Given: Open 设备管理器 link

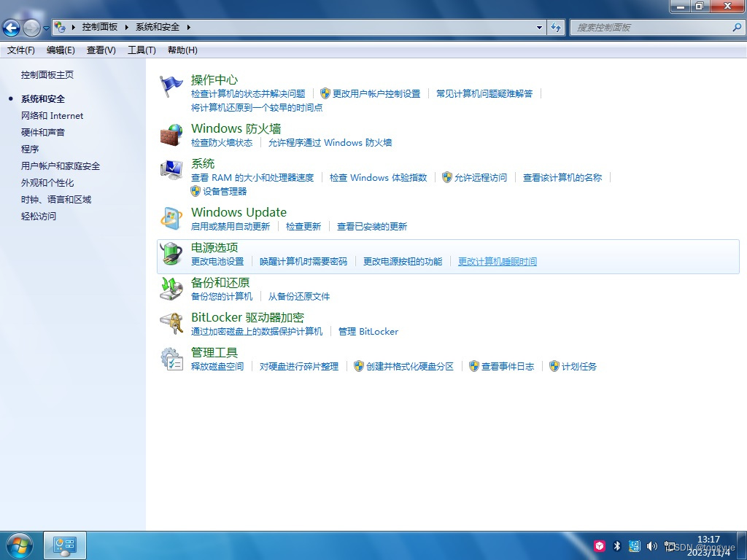Looking at the screenshot, I should (225, 192).
